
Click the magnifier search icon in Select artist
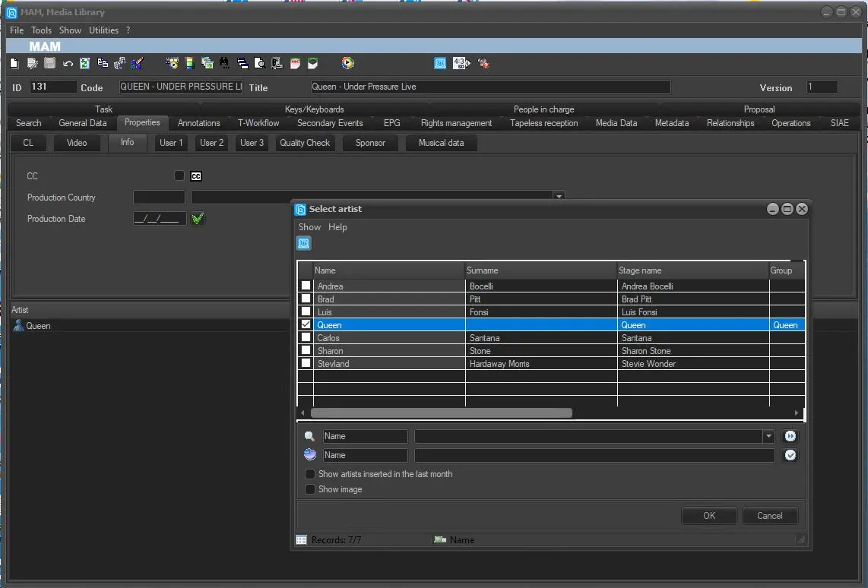point(309,437)
